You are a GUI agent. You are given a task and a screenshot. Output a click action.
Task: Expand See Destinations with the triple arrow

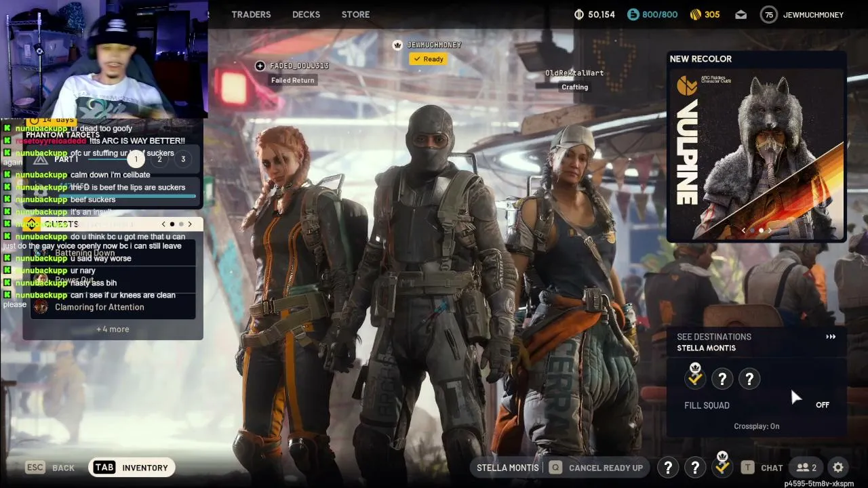(x=831, y=337)
